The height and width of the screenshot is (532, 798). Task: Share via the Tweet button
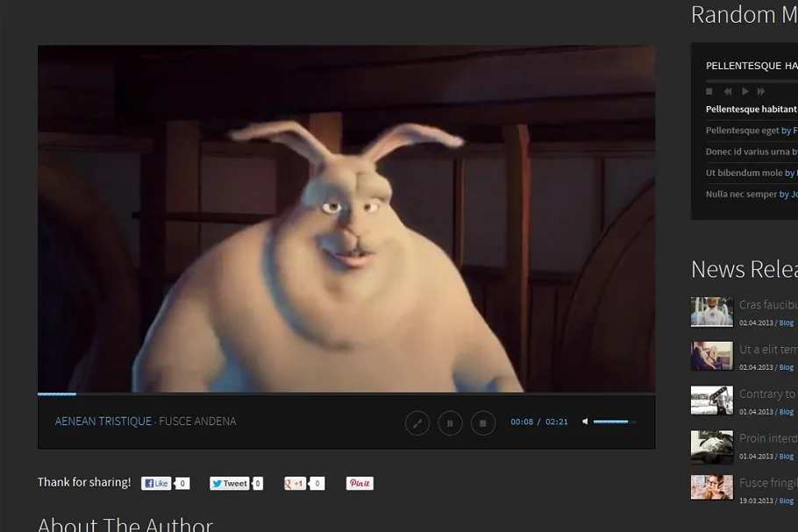tap(229, 483)
